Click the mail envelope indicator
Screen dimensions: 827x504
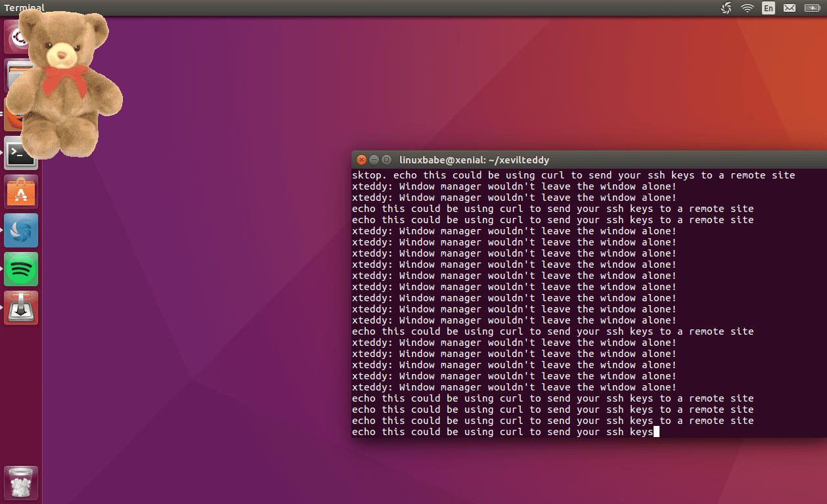pos(790,8)
